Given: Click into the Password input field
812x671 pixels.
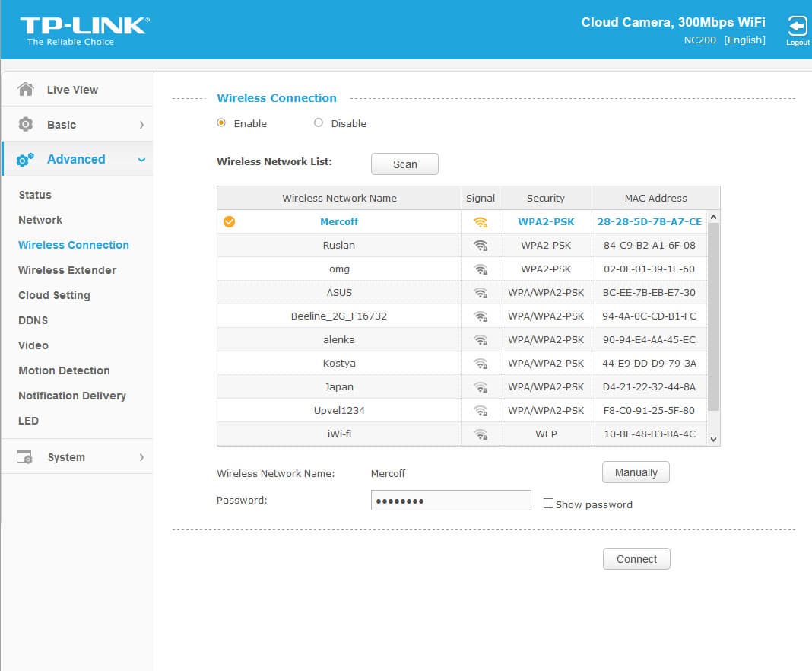Looking at the screenshot, I should click(451, 501).
